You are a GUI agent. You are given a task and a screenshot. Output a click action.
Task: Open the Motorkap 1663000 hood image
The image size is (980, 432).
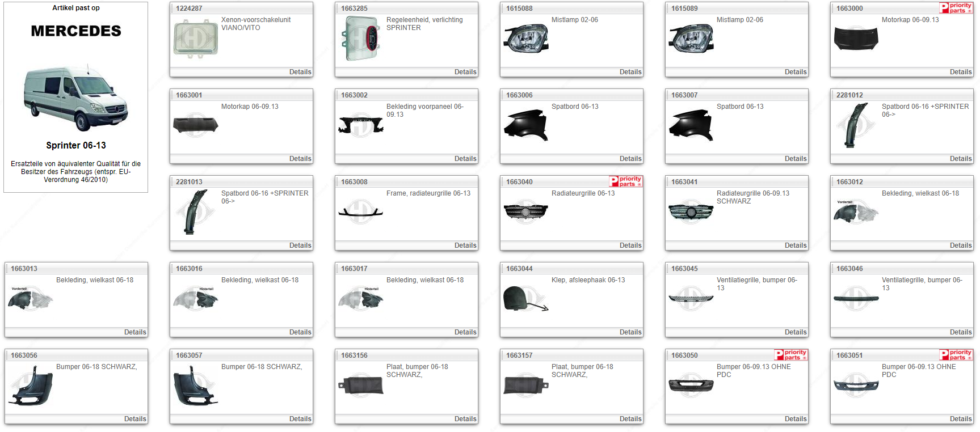tap(856, 39)
